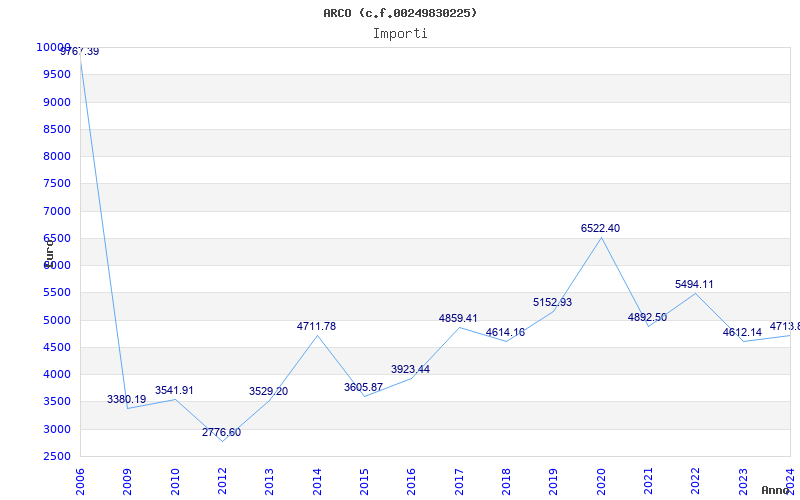Click the y-axis value 4500
800x500 pixels.
(57, 347)
